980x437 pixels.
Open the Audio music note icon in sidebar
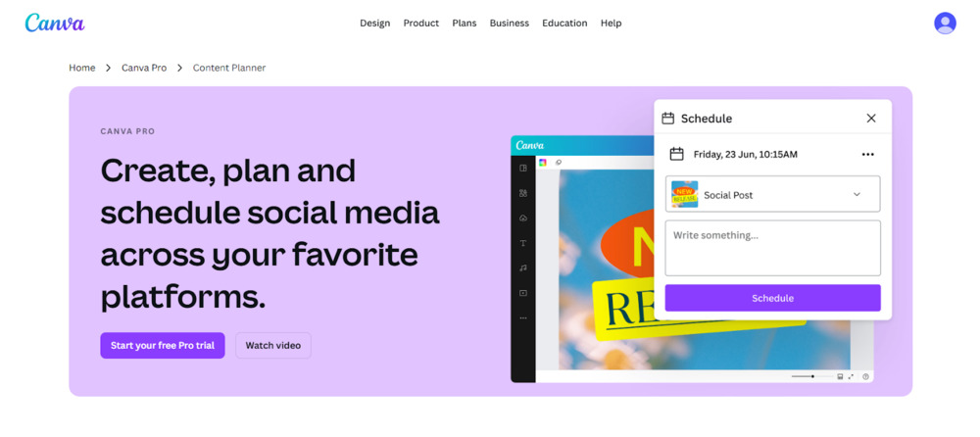coord(523,267)
